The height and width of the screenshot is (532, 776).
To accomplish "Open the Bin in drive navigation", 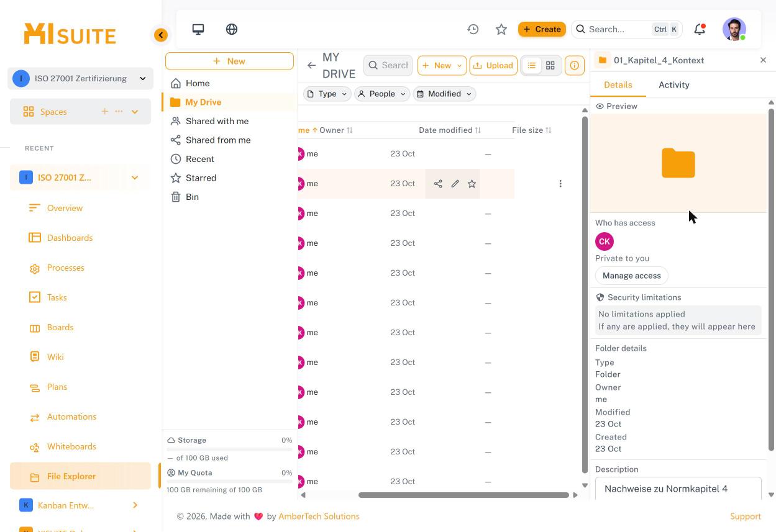I will pyautogui.click(x=192, y=197).
